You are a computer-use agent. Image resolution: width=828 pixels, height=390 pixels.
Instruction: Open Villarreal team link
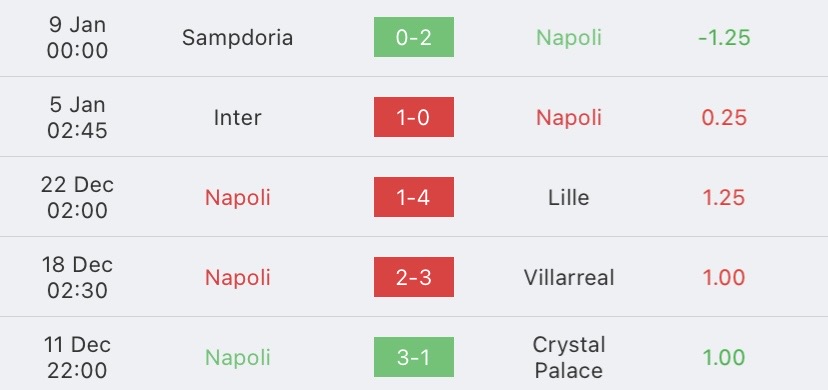(x=569, y=278)
